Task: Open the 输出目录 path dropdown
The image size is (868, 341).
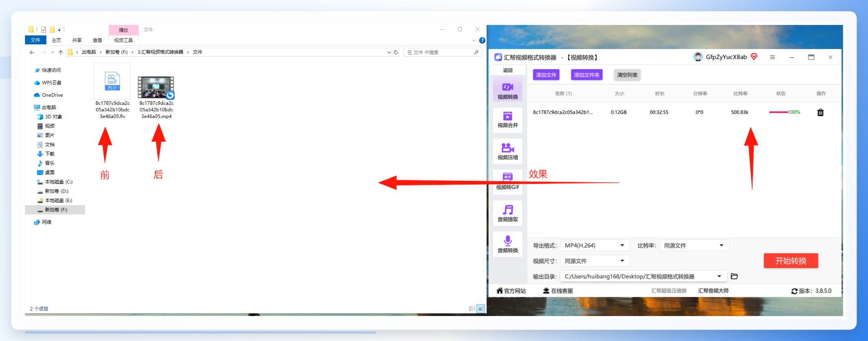Action: (643, 276)
